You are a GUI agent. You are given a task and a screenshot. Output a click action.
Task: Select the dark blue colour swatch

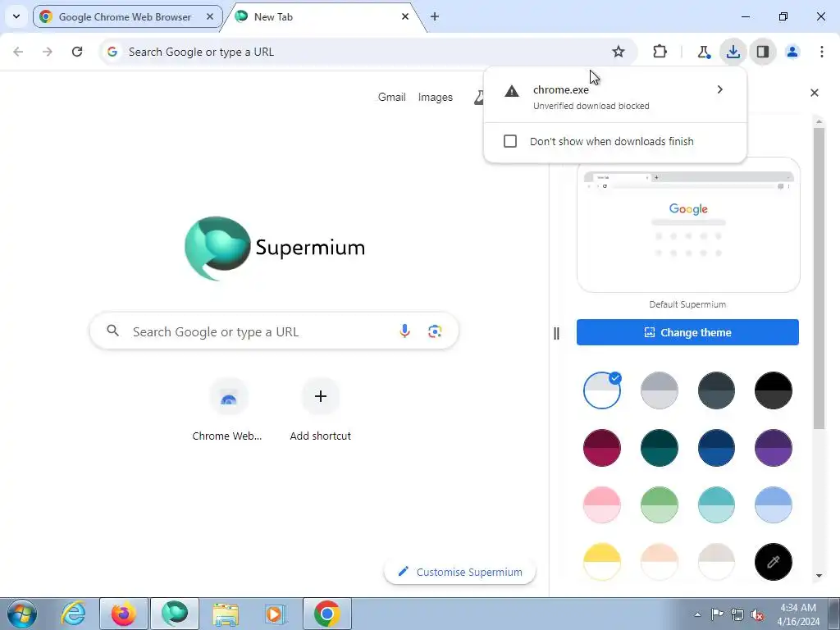(716, 448)
